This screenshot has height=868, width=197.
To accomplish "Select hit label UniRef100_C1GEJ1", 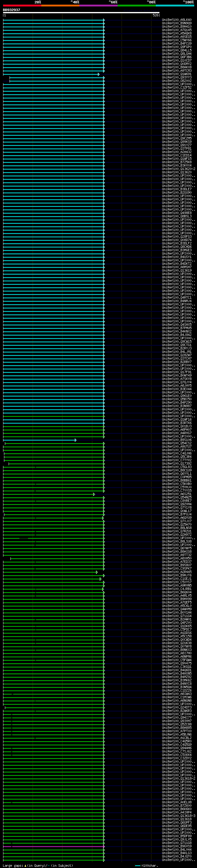I will pyautogui.click(x=177, y=579).
